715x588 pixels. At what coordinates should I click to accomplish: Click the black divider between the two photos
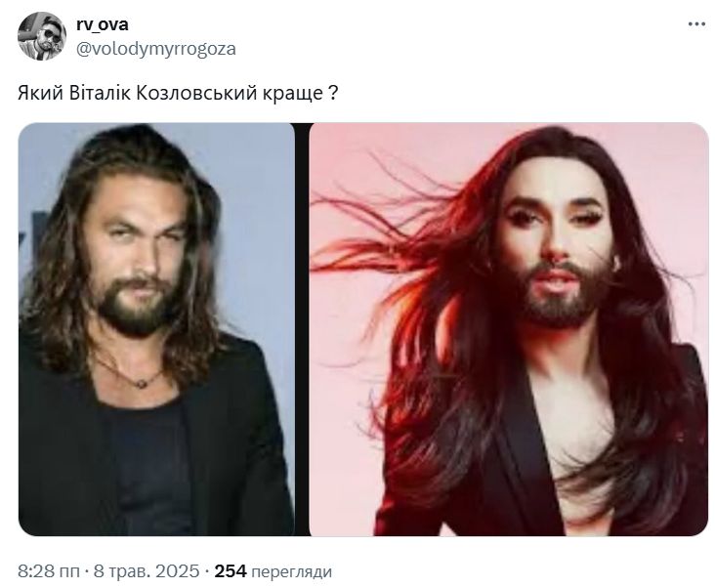[x=302, y=329]
